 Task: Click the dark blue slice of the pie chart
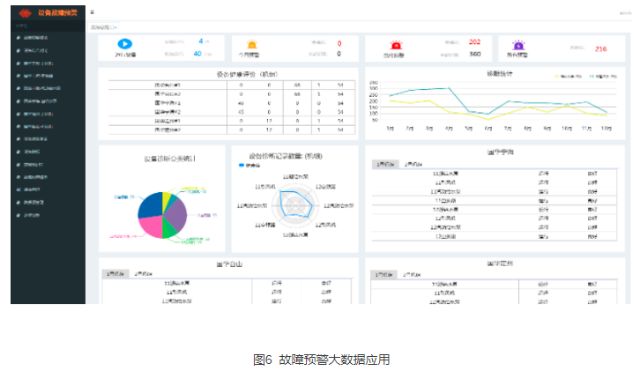(150, 205)
